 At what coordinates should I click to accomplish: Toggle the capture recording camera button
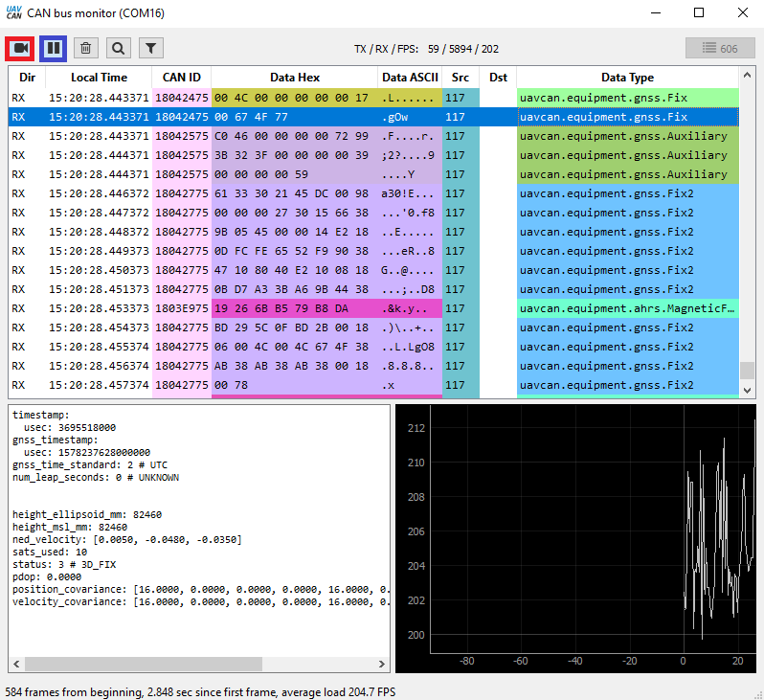tap(20, 47)
